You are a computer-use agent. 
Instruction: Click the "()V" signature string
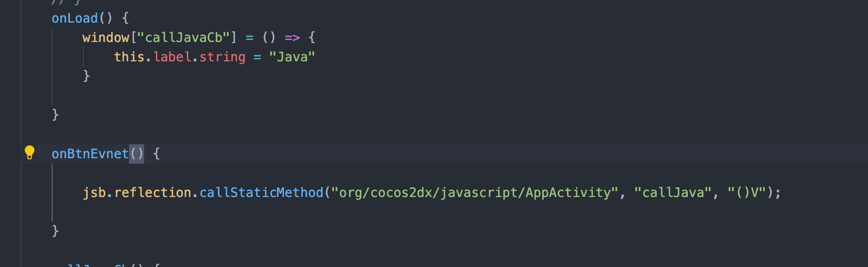tap(746, 193)
